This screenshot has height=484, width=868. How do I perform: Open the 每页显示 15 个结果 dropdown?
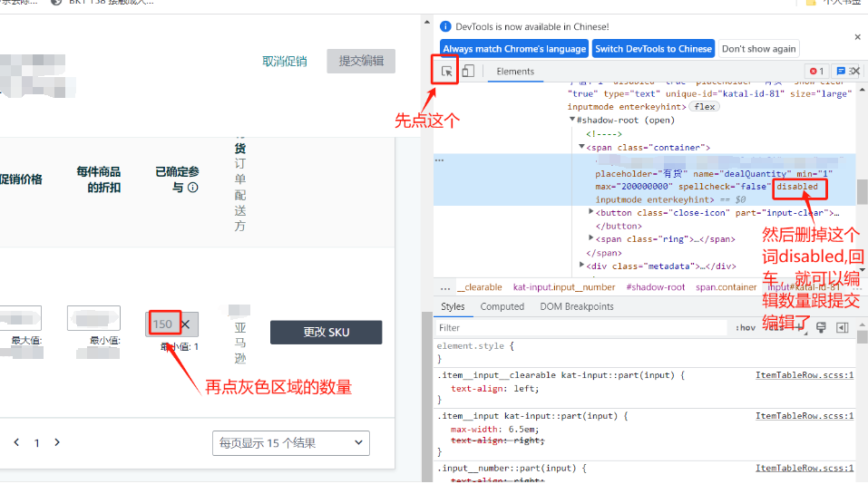pyautogui.click(x=290, y=443)
